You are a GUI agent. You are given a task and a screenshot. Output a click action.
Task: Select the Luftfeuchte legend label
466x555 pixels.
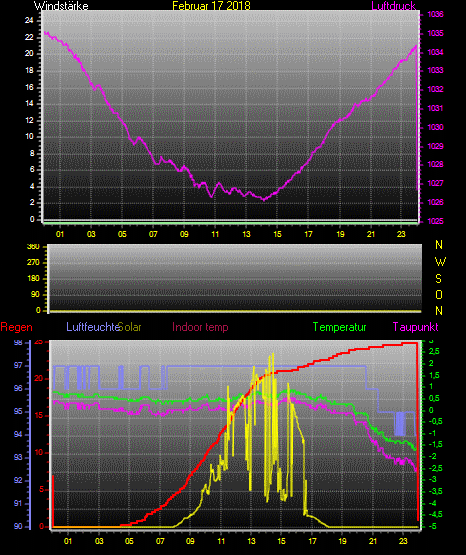click(93, 327)
